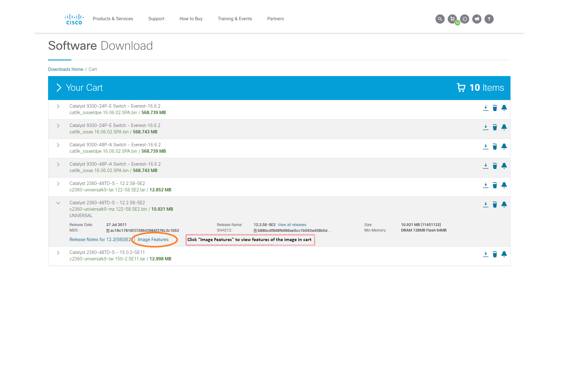The width and height of the screenshot is (588, 368).
Task: Copy the MD5 checksum via clipboard icon
Action: (108, 231)
